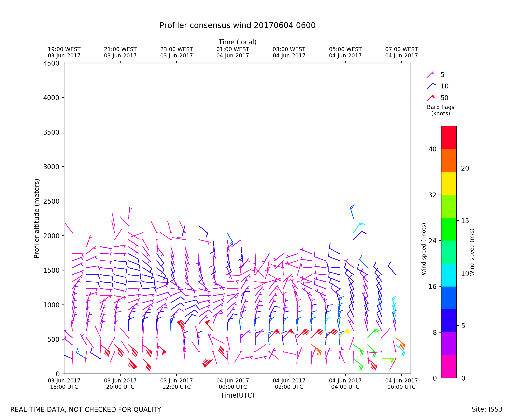Viewport: 513px width, 420px height.
Task: Click the cyan colorbar segment
Action: pos(449,275)
